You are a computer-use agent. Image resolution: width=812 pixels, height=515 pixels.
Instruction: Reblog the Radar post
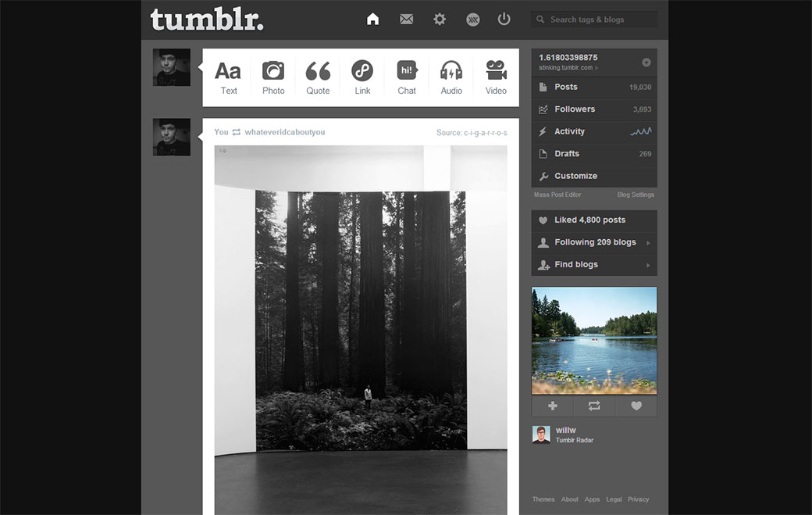pyautogui.click(x=593, y=406)
